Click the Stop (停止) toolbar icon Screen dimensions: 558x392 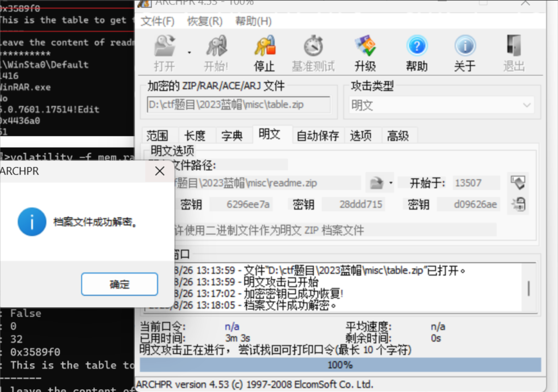pyautogui.click(x=264, y=53)
